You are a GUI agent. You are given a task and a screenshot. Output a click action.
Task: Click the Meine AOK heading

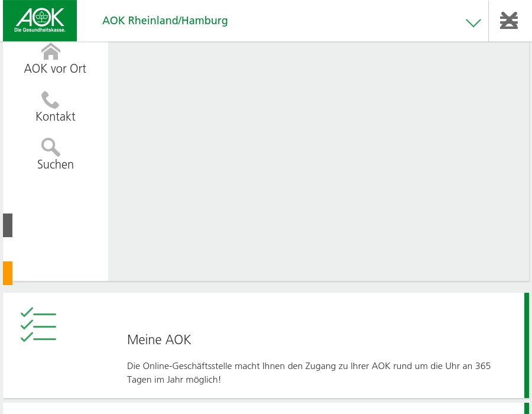(x=159, y=339)
